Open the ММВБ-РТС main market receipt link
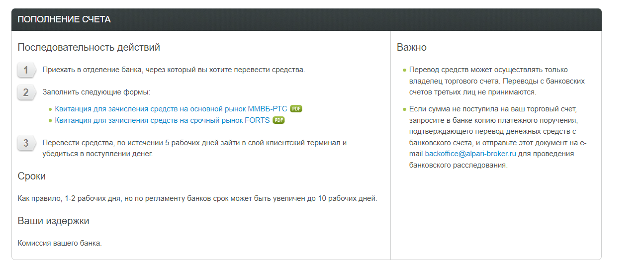Image resolution: width=644 pixels, height=264 pixels. pos(171,108)
